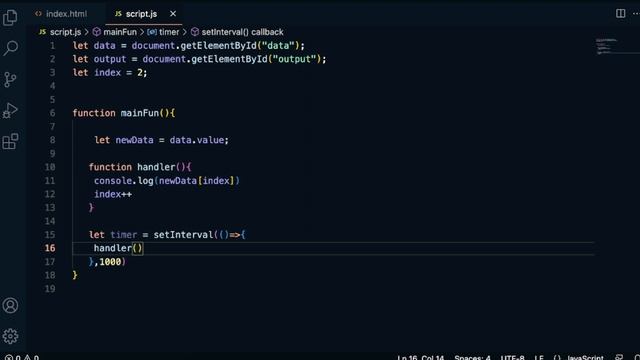This screenshot has width=640, height=360.
Task: Open the Explorer files view icon
Action: [x=10, y=18]
